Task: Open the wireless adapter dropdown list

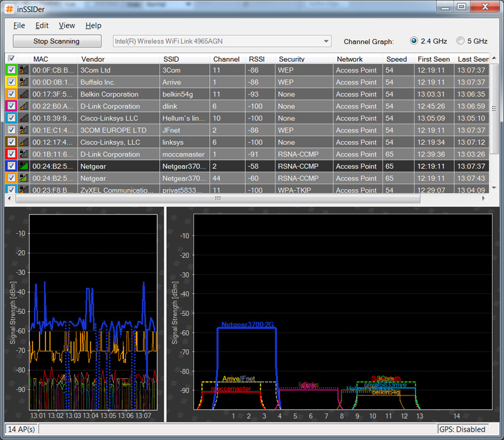Action: (326, 42)
